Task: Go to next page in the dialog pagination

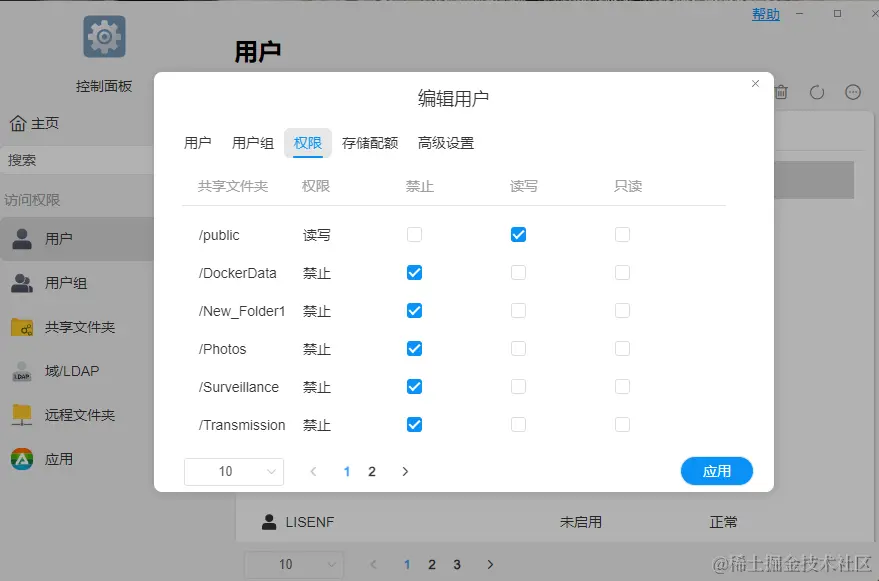Action: click(405, 472)
